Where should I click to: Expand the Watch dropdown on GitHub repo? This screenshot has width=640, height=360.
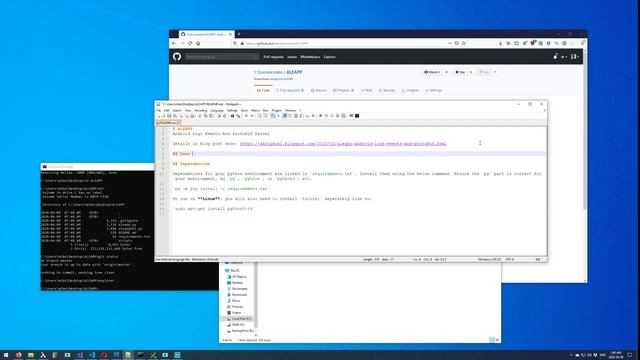[432, 72]
